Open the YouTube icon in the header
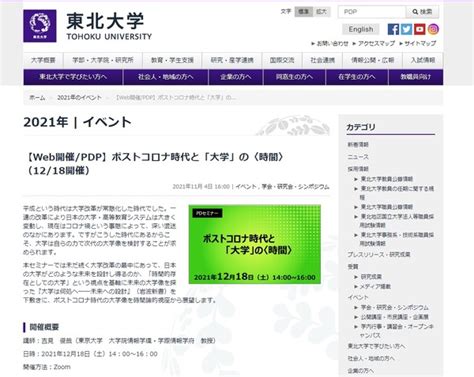 pyautogui.click(x=420, y=29)
